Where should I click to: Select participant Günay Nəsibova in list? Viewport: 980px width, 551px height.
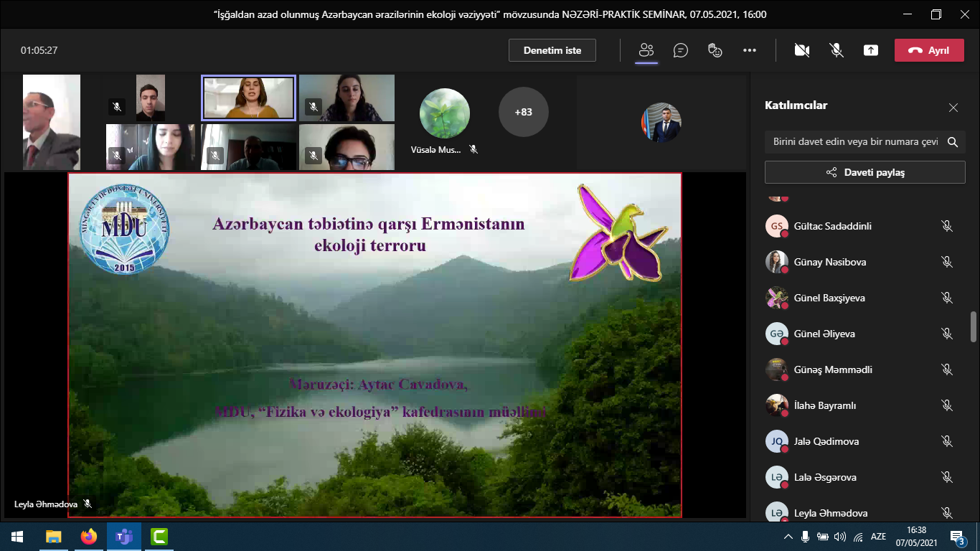[x=829, y=262]
